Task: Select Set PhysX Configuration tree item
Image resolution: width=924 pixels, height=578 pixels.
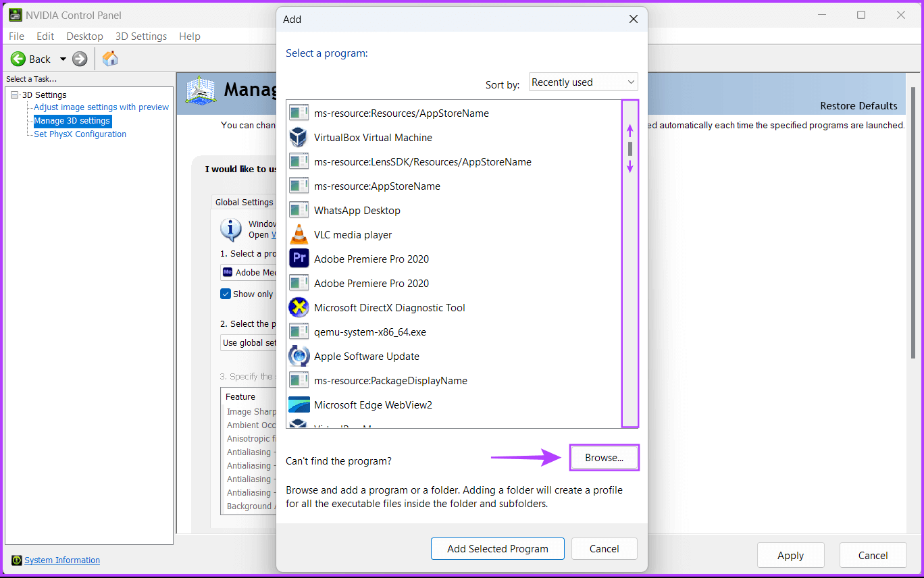Action: [80, 134]
